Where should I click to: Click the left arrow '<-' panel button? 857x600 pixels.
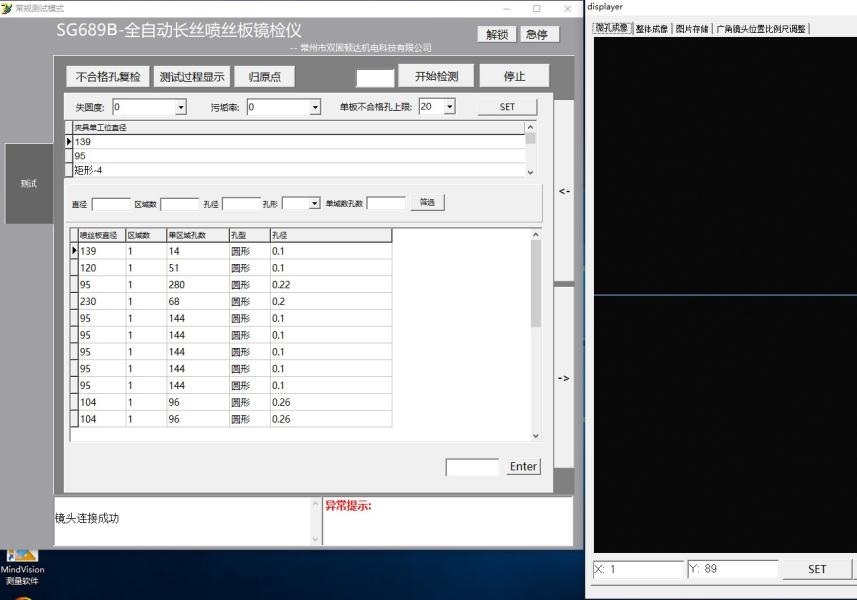click(x=564, y=191)
